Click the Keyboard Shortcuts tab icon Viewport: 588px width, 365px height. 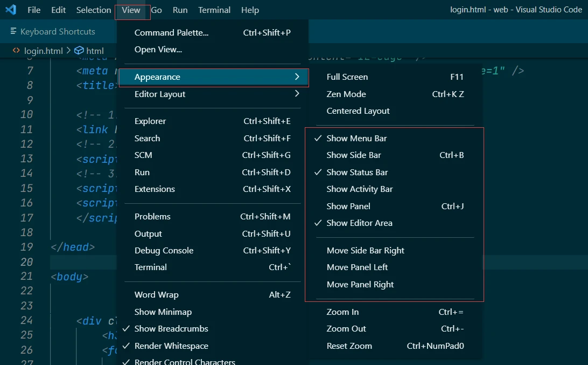click(x=13, y=32)
